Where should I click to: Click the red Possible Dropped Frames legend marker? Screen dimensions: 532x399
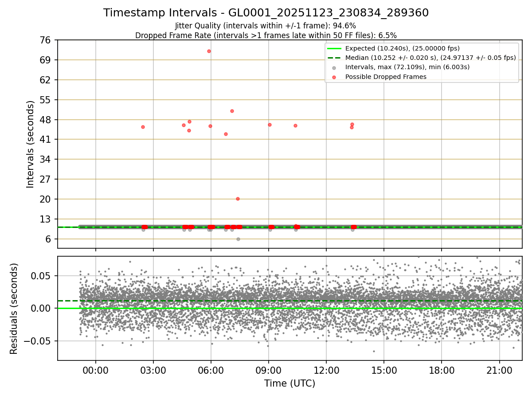(x=334, y=77)
